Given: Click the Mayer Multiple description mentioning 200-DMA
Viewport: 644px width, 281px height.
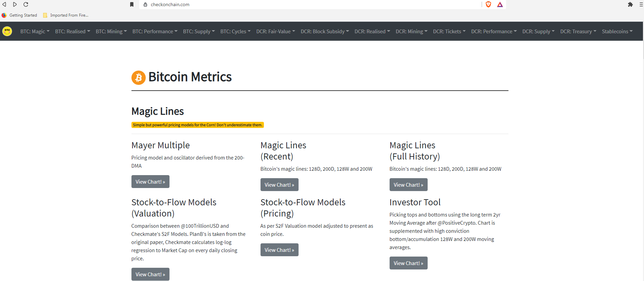Looking at the screenshot, I should 188,162.
